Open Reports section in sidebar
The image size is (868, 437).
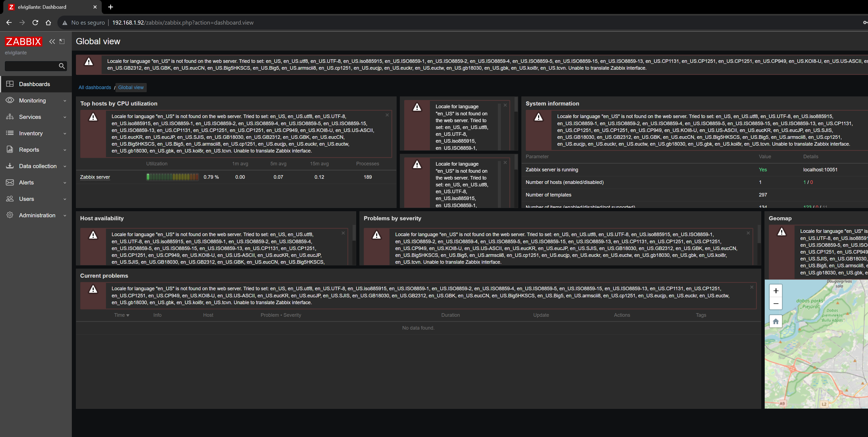click(36, 149)
